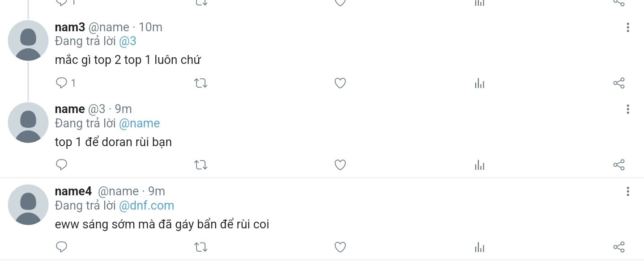Open more options for name4's tweet
644x261 pixels.
[627, 192]
